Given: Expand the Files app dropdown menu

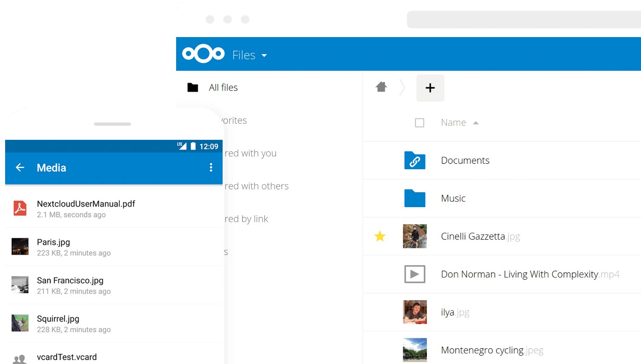Looking at the screenshot, I should pyautogui.click(x=264, y=55).
